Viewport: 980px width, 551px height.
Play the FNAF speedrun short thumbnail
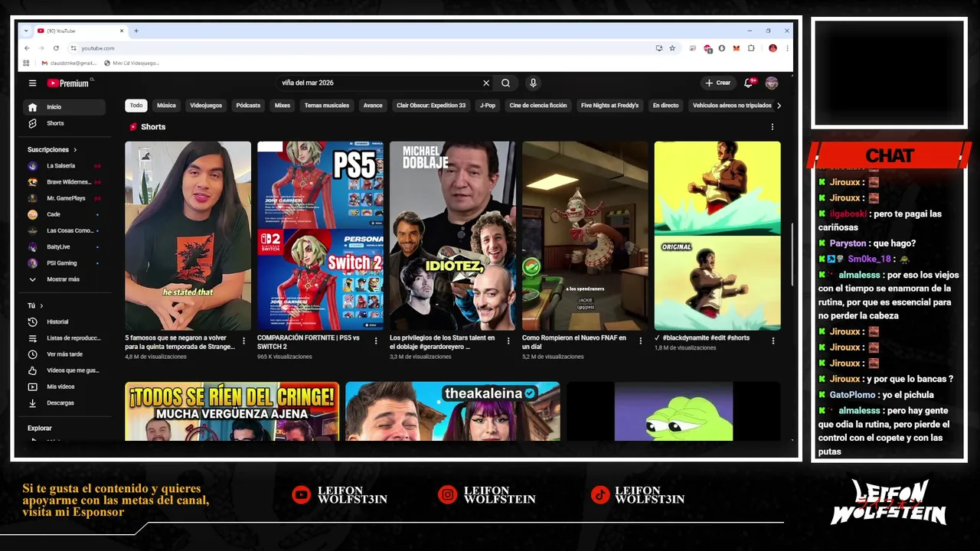(x=585, y=236)
